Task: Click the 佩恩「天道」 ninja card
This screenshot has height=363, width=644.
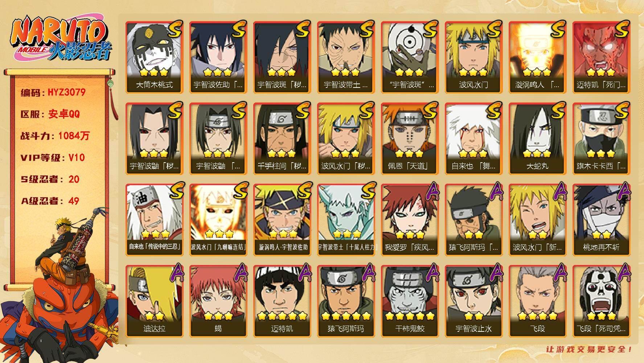Action: pyautogui.click(x=410, y=138)
